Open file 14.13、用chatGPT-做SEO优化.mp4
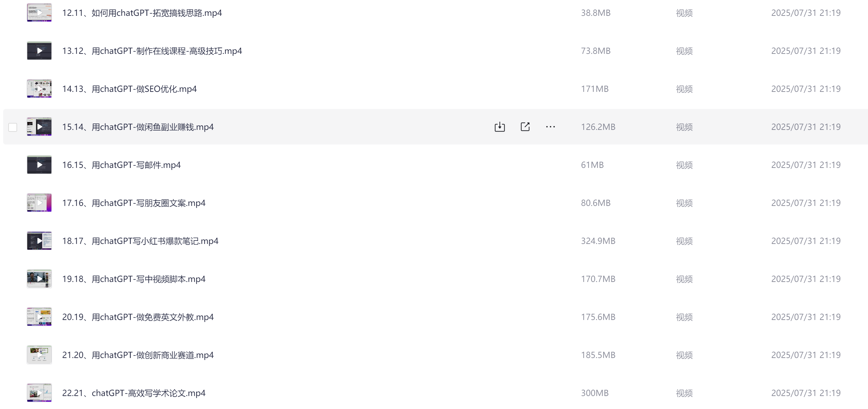Image resolution: width=868 pixels, height=409 pixels. pos(129,89)
